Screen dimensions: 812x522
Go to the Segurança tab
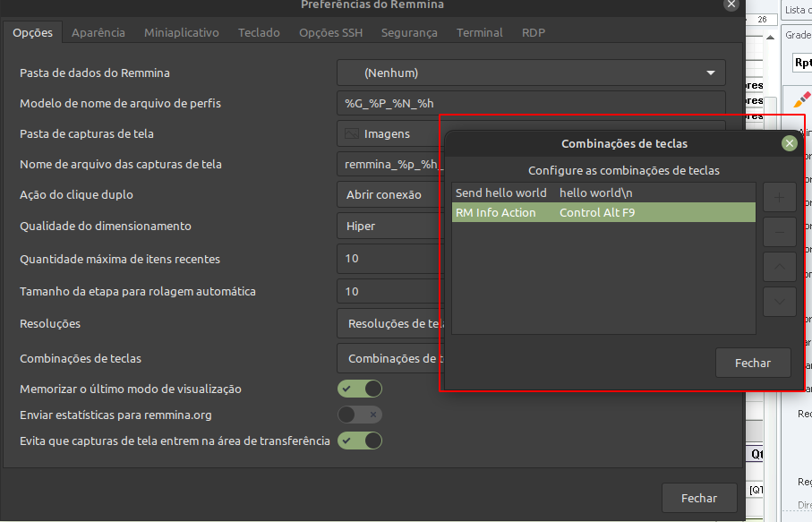point(409,32)
